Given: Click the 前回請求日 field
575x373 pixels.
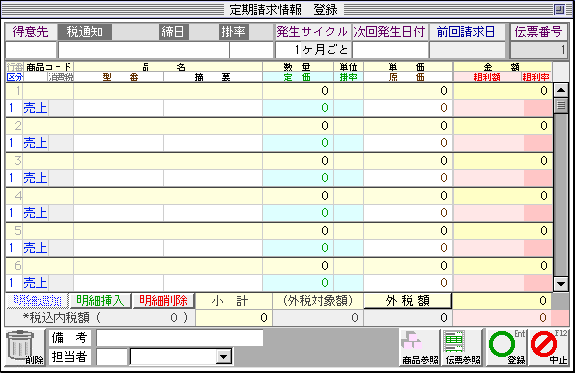Looking at the screenshot, I should coord(467,50).
